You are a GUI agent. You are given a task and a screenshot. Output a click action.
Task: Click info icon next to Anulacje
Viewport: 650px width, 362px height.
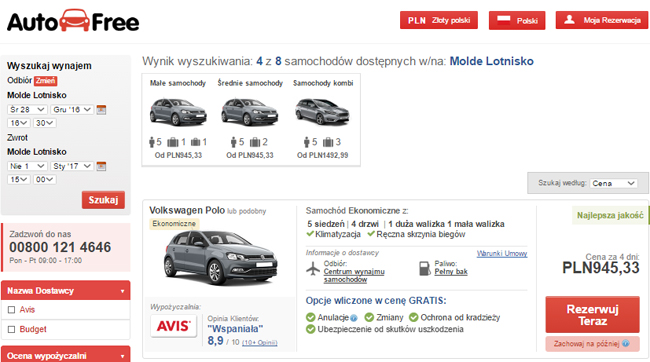(354, 318)
